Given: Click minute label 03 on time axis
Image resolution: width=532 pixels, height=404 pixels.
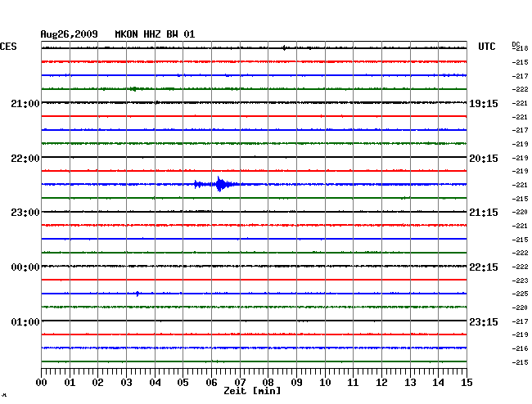Looking at the screenshot, I should tap(126, 383).
